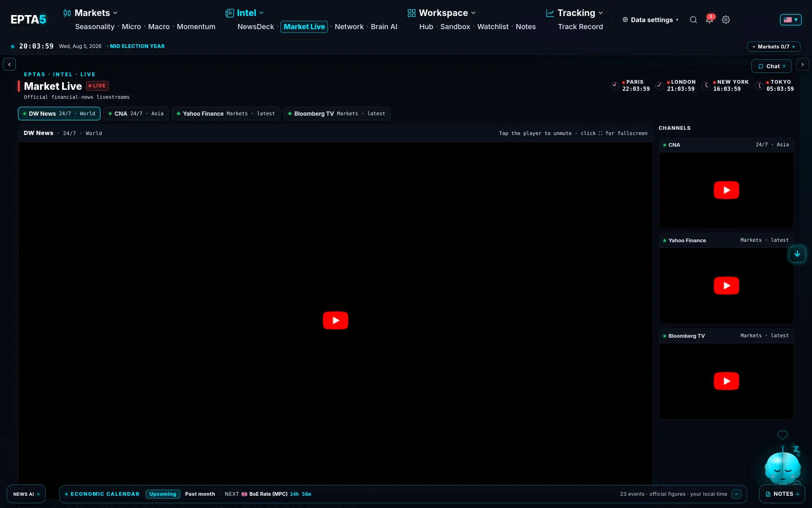
Task: Collapse the left sidebar arrow
Action: (9, 64)
